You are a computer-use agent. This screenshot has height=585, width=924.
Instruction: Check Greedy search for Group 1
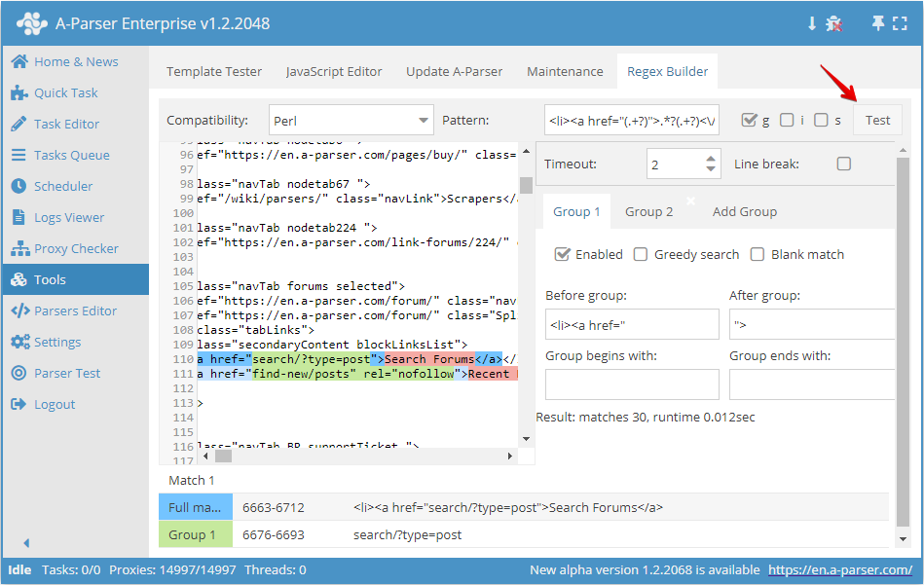pos(640,254)
